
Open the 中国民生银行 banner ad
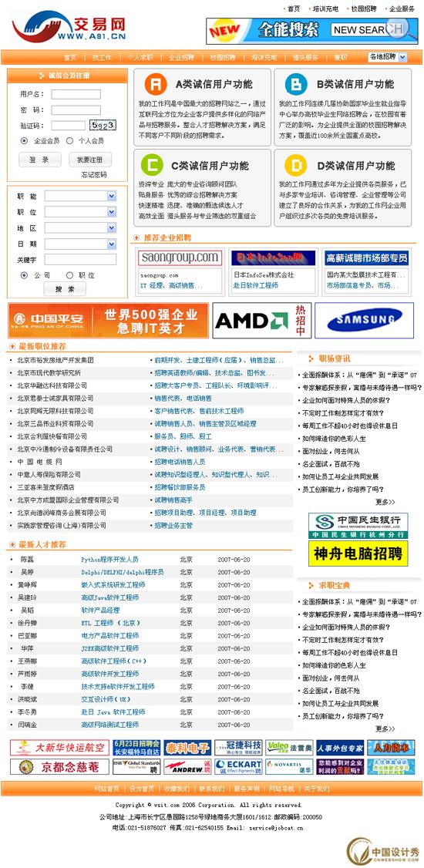click(x=358, y=526)
